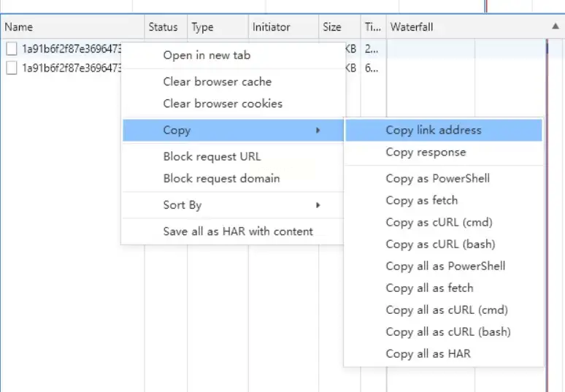Choose Block request domain
Screen dimensions: 565x392
point(221,178)
